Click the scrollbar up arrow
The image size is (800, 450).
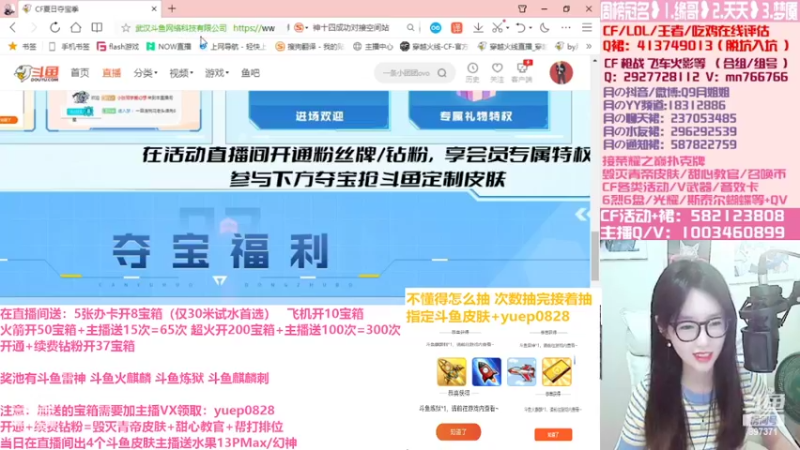[x=594, y=61]
